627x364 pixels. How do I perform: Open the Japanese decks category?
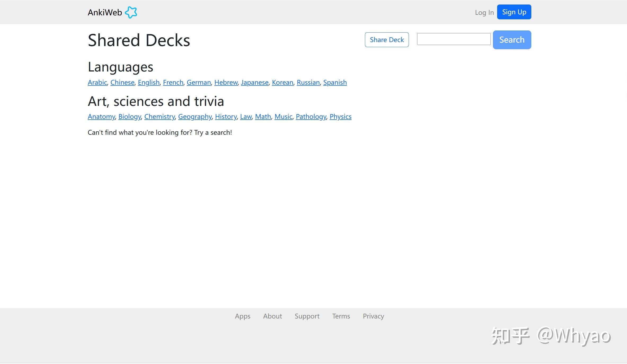(255, 82)
